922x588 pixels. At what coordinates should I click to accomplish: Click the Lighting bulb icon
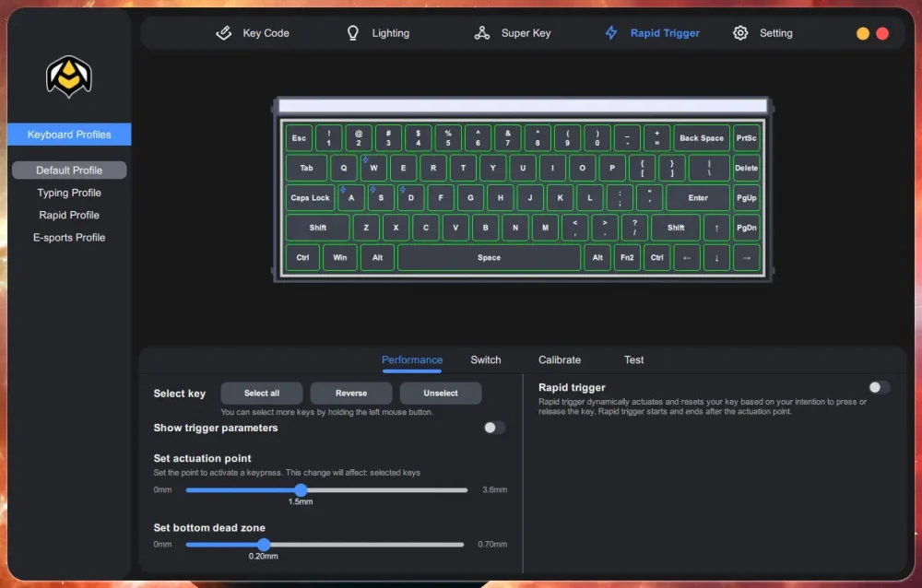click(353, 33)
